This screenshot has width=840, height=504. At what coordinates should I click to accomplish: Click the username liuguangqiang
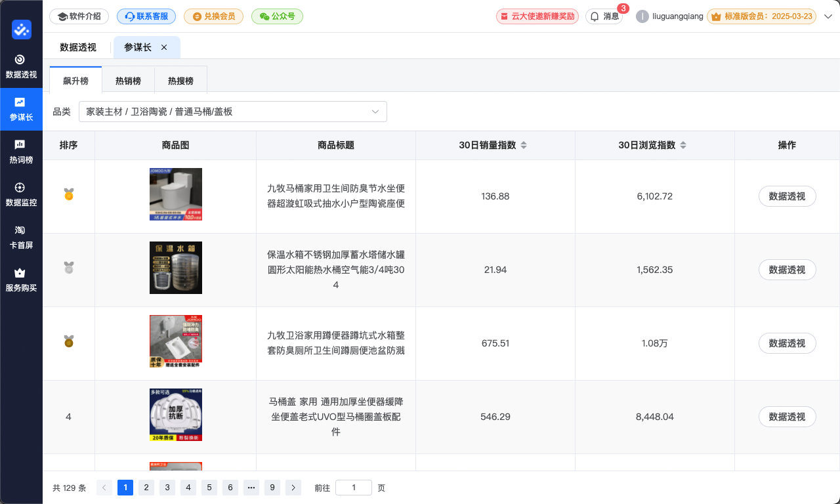coord(678,16)
